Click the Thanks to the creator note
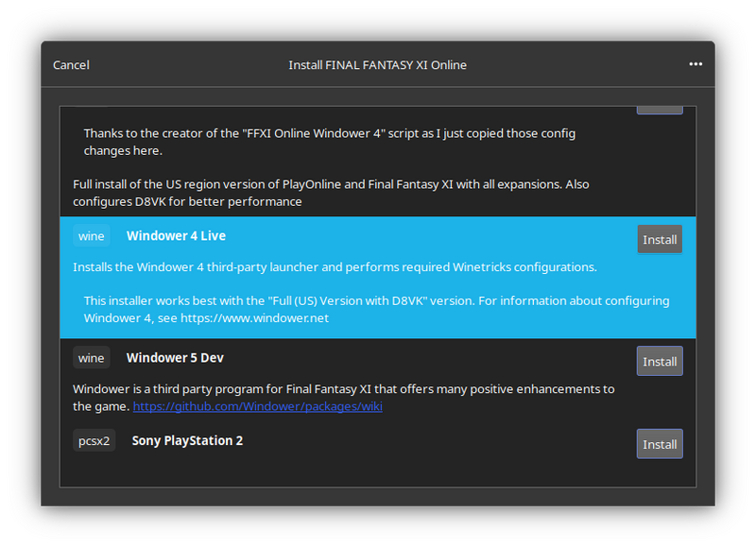Viewport: 756px width, 547px height. tap(329, 142)
